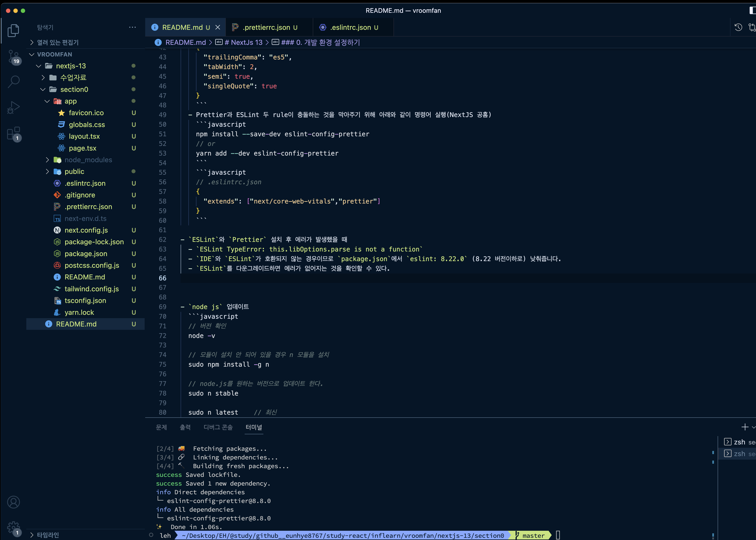This screenshot has height=540, width=756.
Task: Open favicon.ico file
Action: point(86,113)
